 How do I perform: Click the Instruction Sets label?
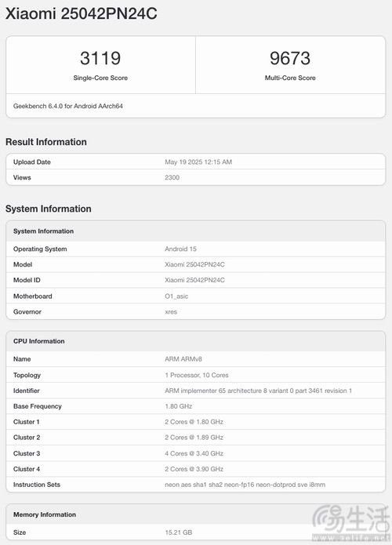point(37,485)
